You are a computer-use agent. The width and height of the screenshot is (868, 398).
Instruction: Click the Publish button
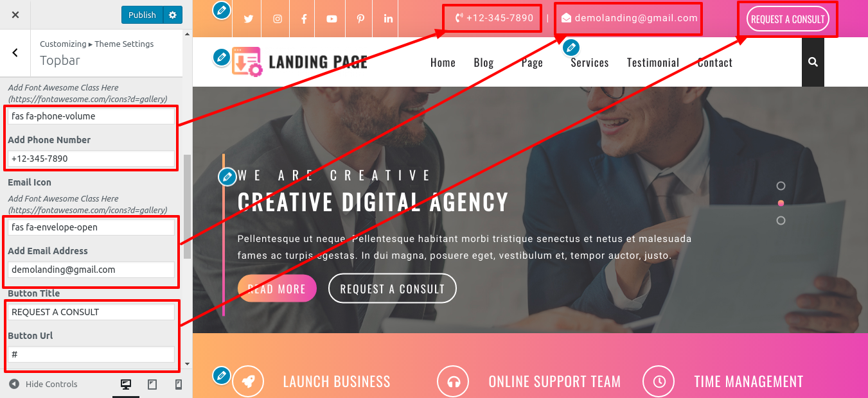(x=142, y=15)
